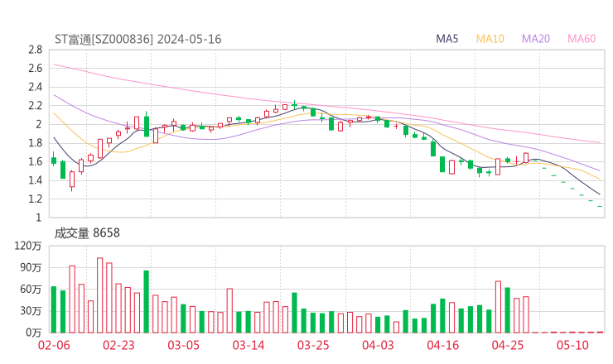The width and height of the screenshot is (613, 364).
Task: Select the 02-06 date axis label
Action: 54,345
